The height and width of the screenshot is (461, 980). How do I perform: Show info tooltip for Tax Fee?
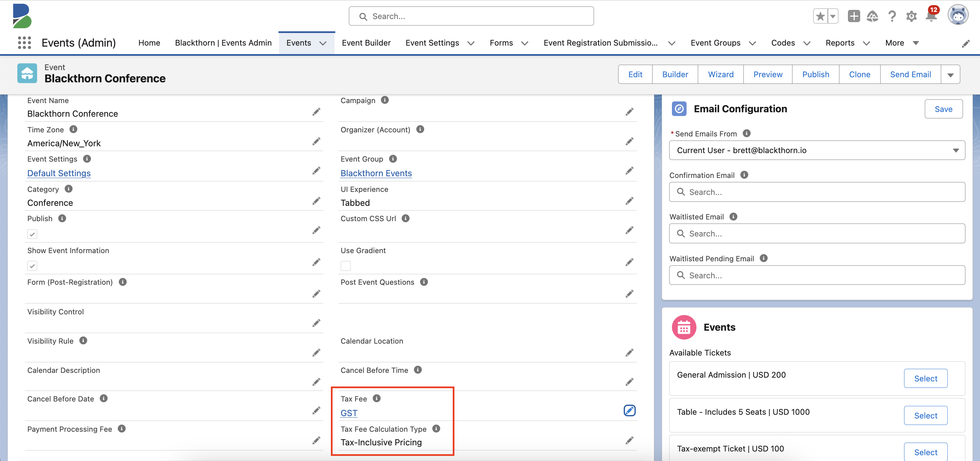pos(376,398)
